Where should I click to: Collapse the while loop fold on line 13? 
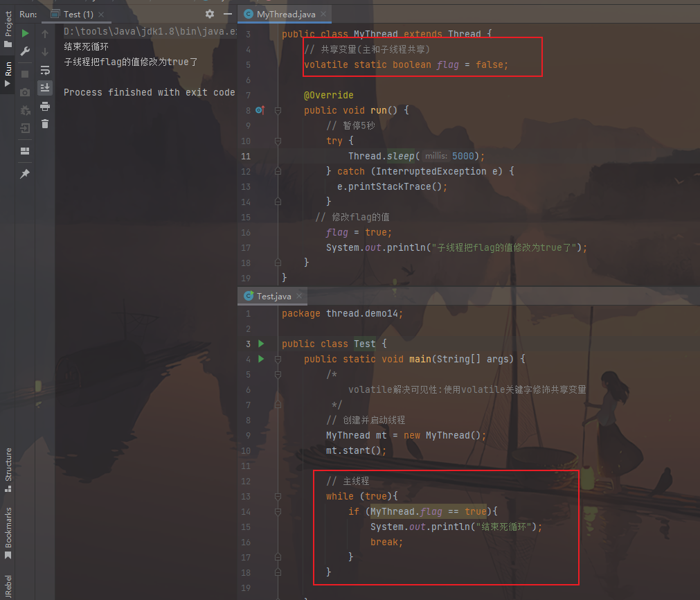coord(278,497)
